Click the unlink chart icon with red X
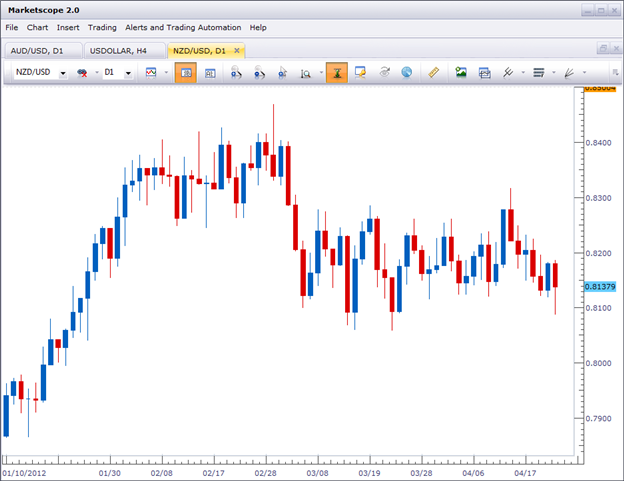This screenshot has width=624, height=481. click(82, 73)
